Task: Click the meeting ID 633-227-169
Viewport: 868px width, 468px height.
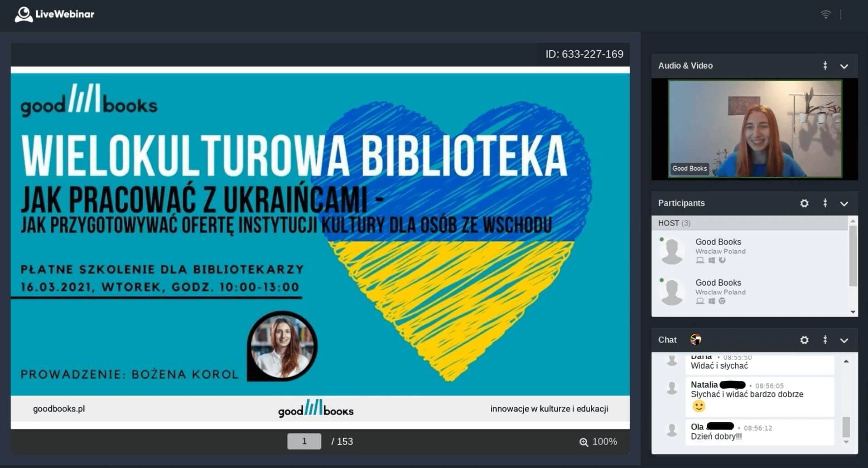Action: pos(584,54)
